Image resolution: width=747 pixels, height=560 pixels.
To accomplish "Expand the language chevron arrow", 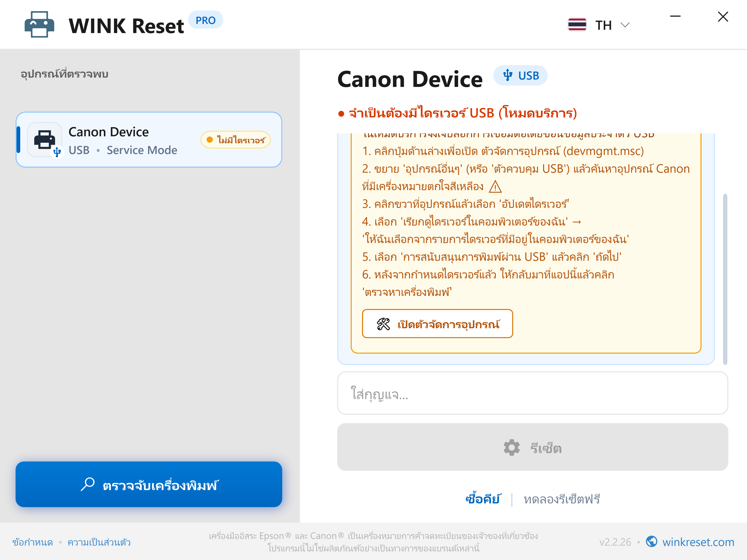I will pos(625,25).
